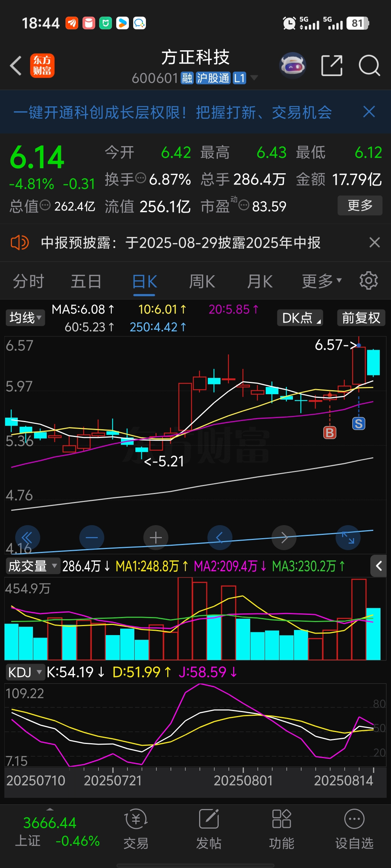
Task: Tap the battery 81 indicator
Action: pos(358,23)
